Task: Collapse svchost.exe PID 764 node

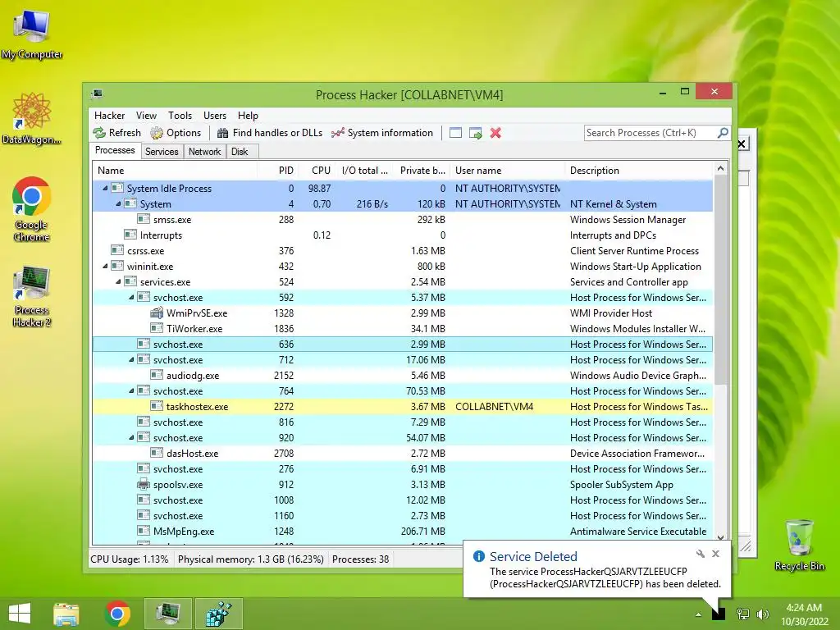Action: 131,390
